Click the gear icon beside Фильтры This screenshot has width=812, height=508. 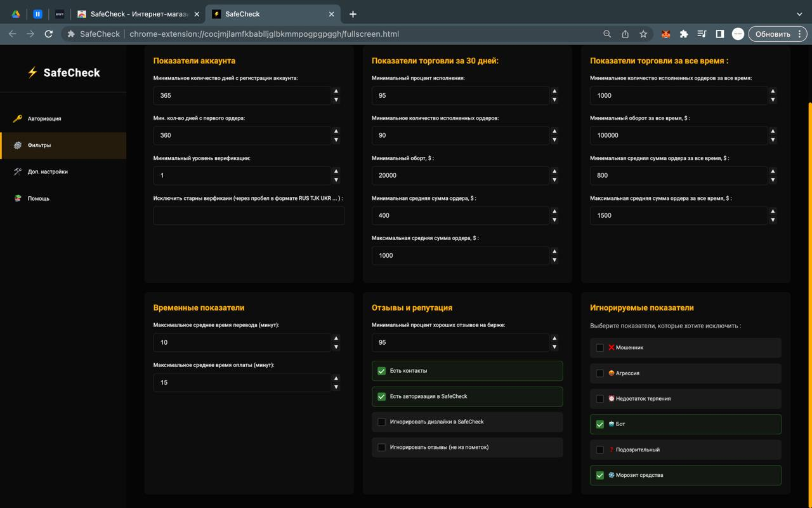point(18,145)
